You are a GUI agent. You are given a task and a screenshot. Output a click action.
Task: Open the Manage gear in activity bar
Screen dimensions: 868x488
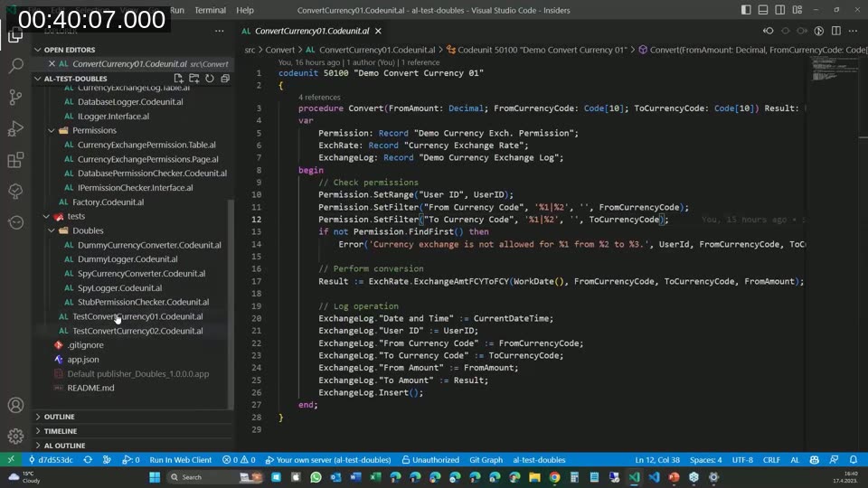(15, 436)
